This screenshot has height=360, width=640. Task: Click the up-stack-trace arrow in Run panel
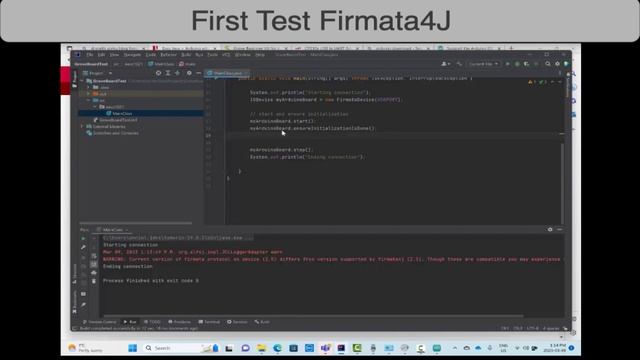94,238
